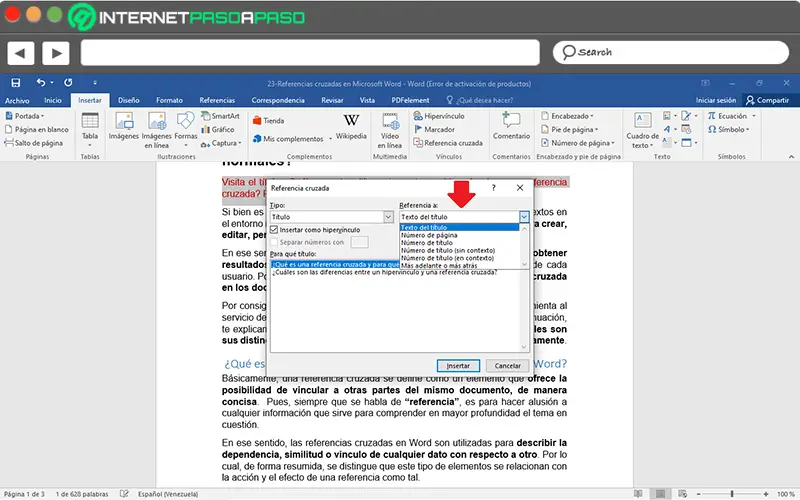Screen dimensions: 800x500
Task: Click the back arrow of the browser frame
Action: [20, 53]
